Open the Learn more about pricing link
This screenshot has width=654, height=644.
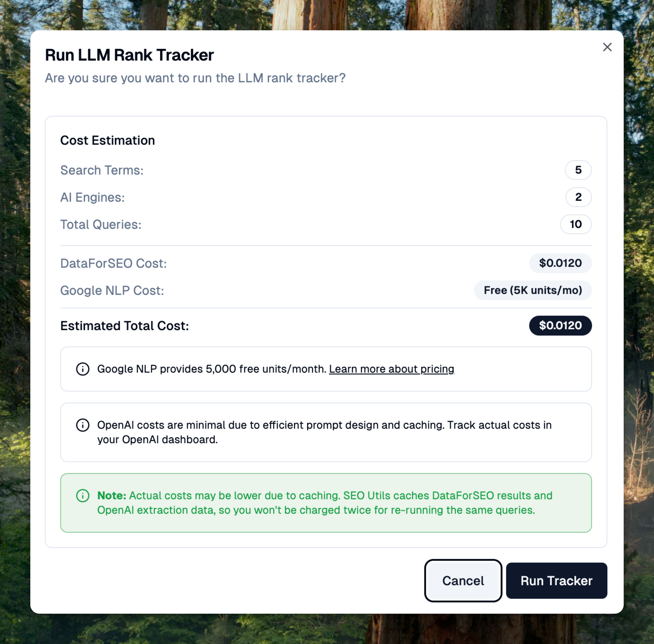pos(391,369)
